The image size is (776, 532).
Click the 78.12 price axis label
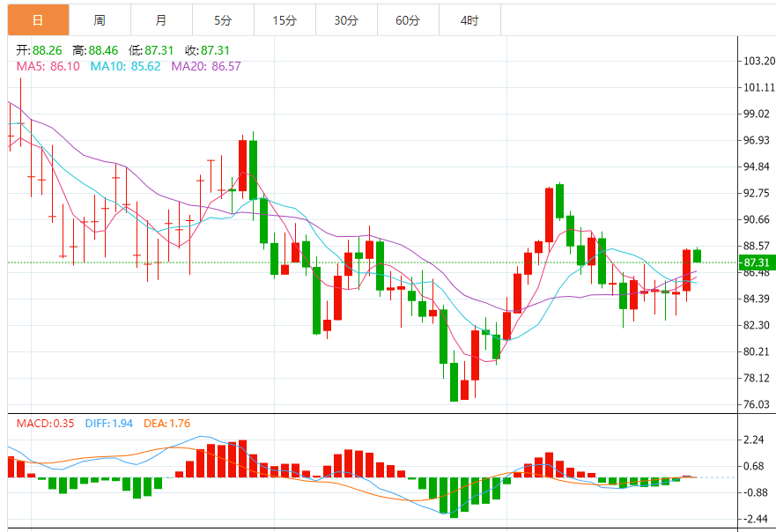pos(757,378)
